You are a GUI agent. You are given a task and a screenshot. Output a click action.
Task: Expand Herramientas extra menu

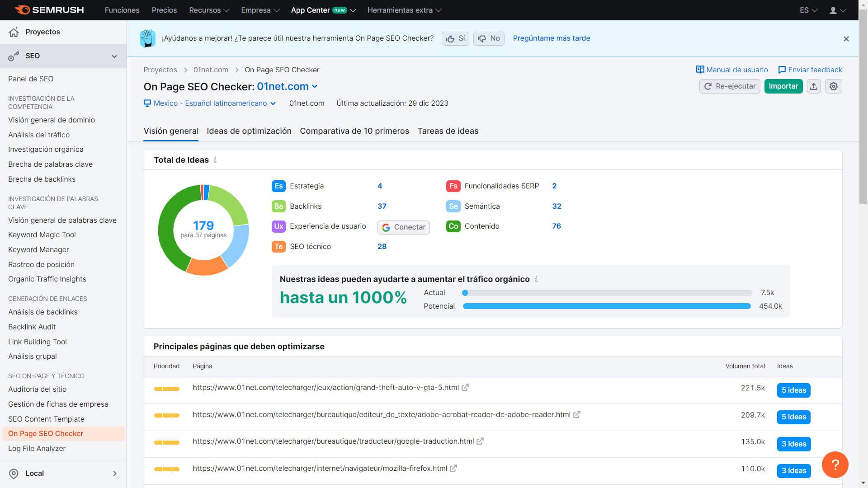[x=404, y=10]
